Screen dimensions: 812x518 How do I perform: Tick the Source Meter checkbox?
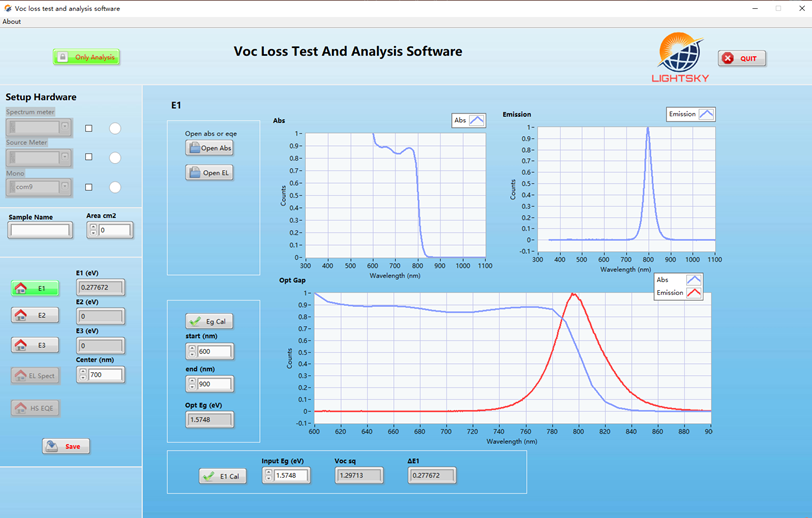point(89,157)
